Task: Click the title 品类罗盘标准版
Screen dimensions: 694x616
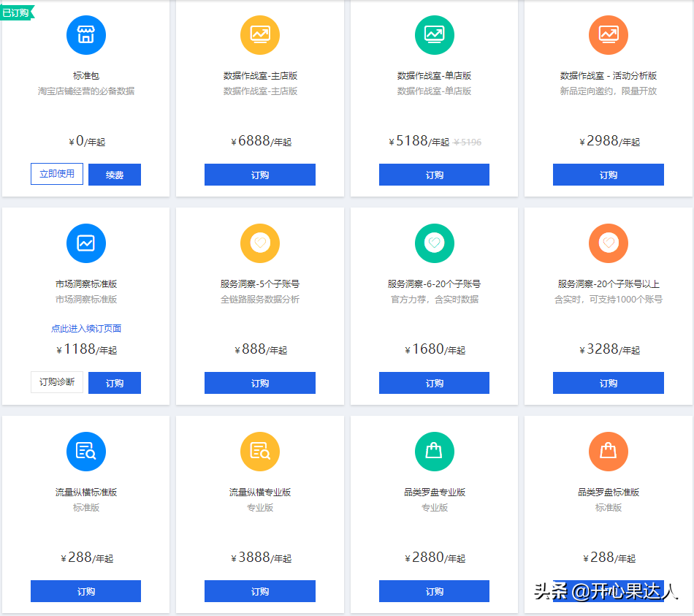Action: pos(608,492)
